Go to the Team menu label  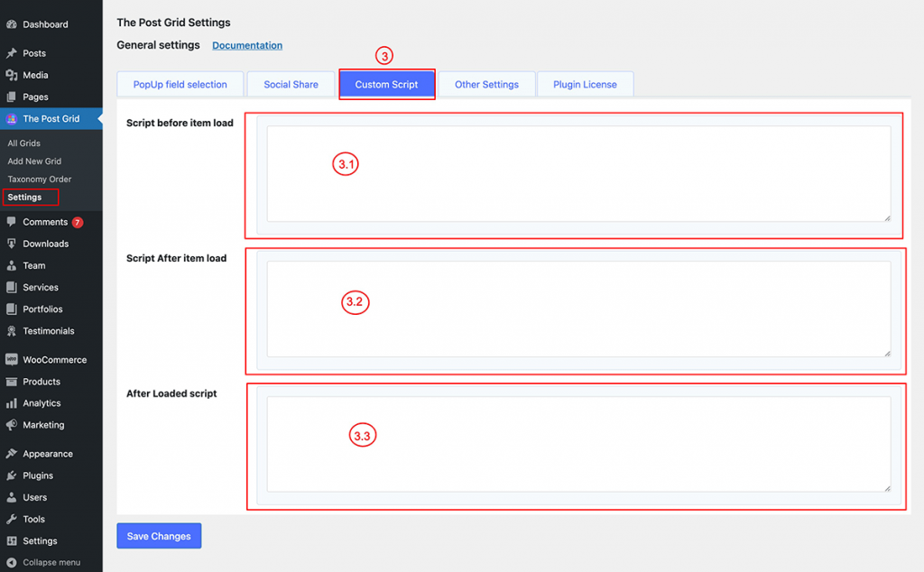pyautogui.click(x=34, y=265)
